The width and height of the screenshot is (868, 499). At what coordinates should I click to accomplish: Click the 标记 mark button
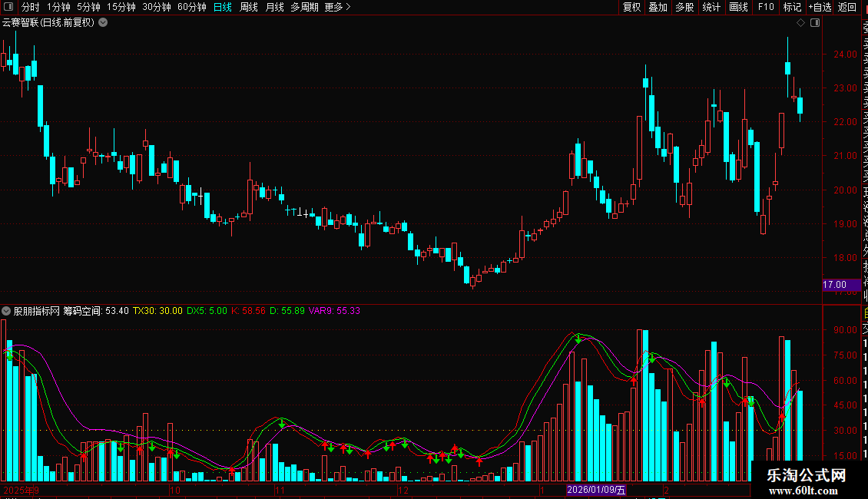click(x=792, y=7)
